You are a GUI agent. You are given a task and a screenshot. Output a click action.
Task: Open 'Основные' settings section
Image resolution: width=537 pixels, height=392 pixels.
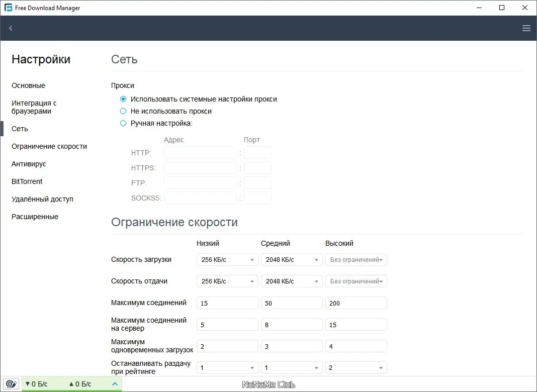pyautogui.click(x=29, y=85)
